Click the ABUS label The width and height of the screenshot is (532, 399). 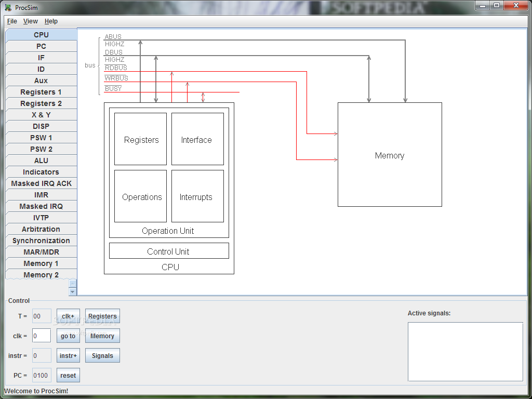113,37
